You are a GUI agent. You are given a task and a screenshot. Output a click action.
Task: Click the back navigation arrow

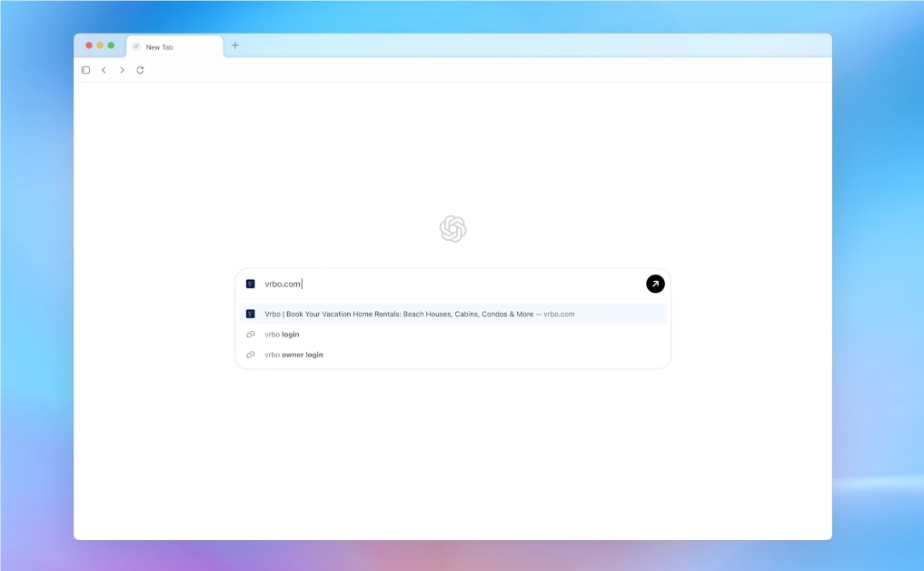(x=104, y=70)
